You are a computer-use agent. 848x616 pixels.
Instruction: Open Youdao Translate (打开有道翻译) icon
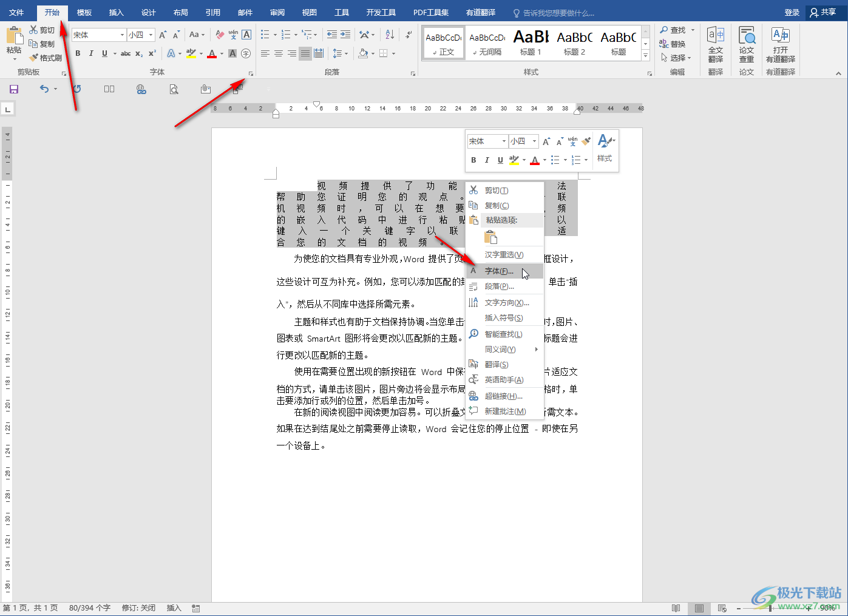(x=781, y=44)
